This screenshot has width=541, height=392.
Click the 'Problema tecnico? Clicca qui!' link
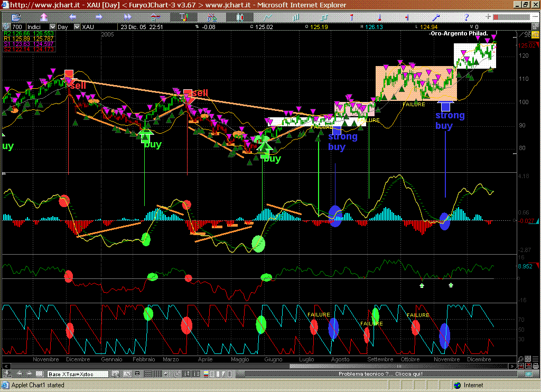coord(380,374)
